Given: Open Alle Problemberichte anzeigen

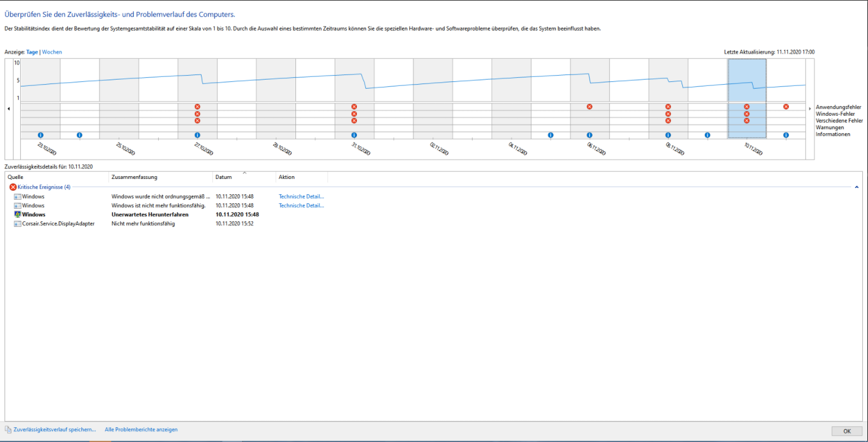Looking at the screenshot, I should pos(141,430).
